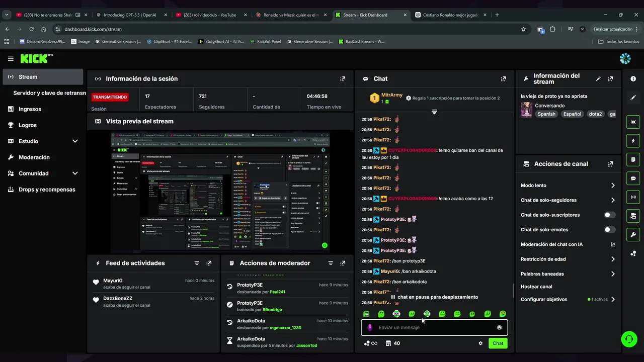
Task: Pop out the Acciones de moderador panel
Action: (343, 263)
